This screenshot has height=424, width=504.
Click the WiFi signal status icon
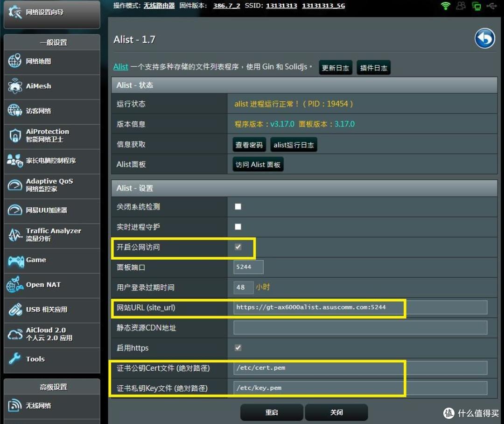tap(446, 6)
